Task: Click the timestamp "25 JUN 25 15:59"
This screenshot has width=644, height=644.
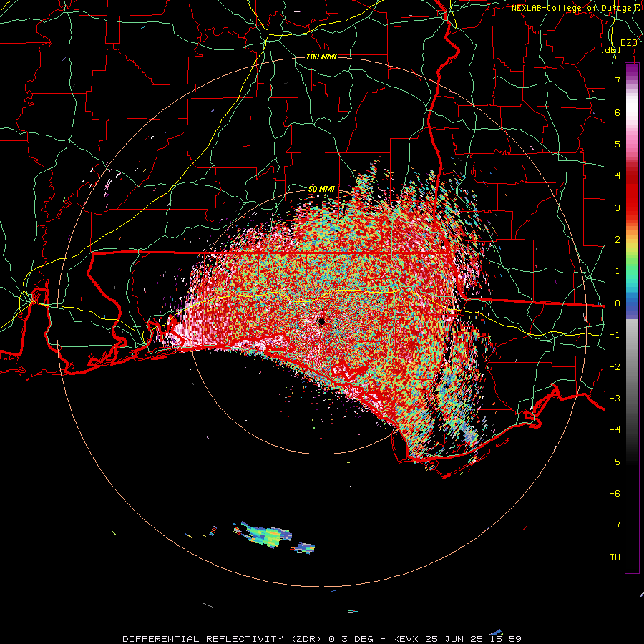Action: [473, 639]
